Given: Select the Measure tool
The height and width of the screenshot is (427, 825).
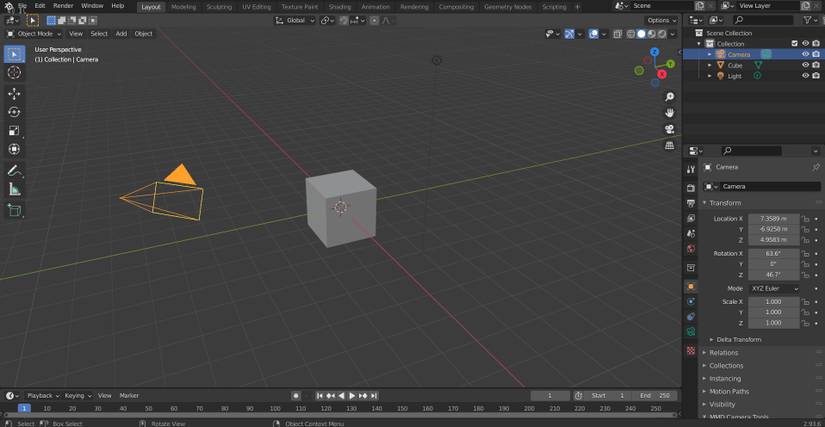Looking at the screenshot, I should [14, 189].
